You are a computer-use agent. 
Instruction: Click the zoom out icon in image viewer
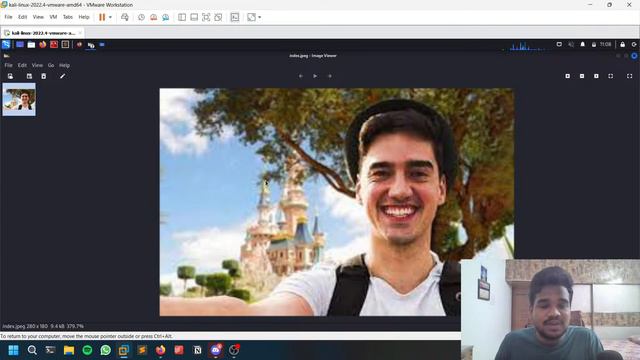click(x=582, y=76)
